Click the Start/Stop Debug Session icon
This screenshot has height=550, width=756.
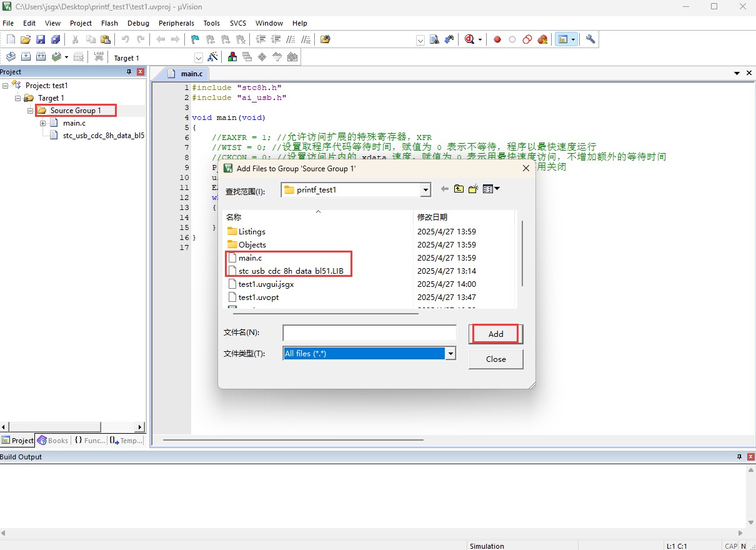[x=469, y=39]
